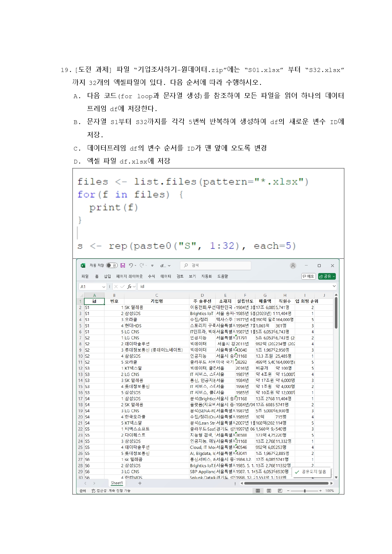Switch to Page Break Preview icon
This screenshot has width=392, height=554.
pyautogui.click(x=280, y=491)
